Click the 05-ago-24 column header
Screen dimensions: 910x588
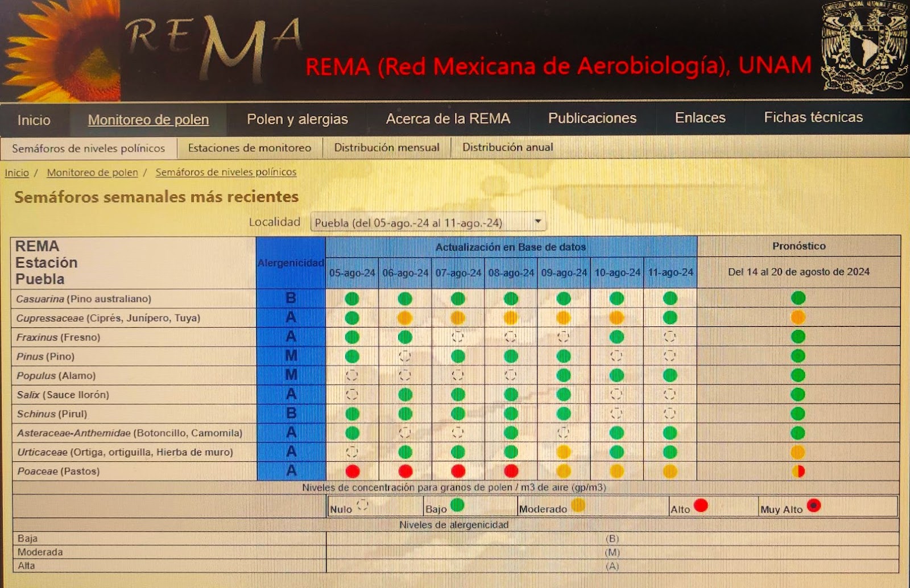click(352, 273)
